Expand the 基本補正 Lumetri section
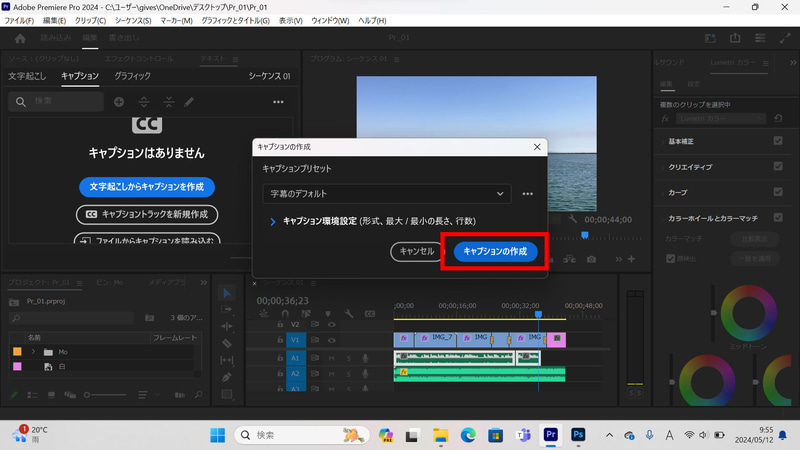This screenshot has height=450, width=800. click(x=663, y=141)
